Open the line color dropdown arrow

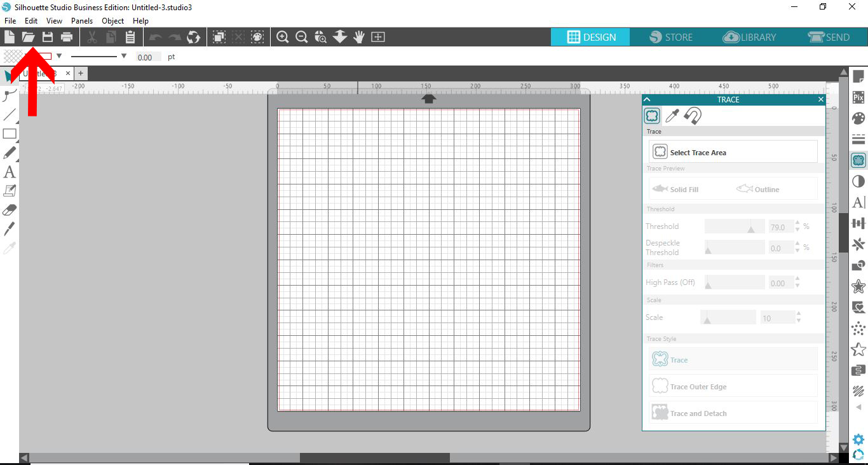coord(59,57)
